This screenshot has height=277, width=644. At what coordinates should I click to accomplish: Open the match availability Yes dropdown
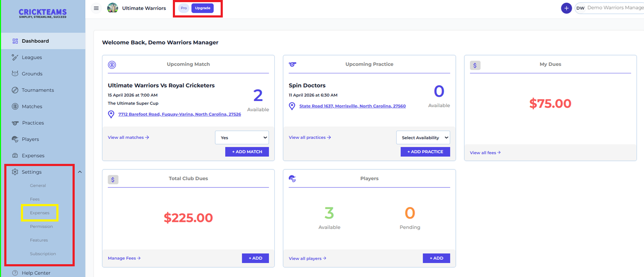pyautogui.click(x=242, y=137)
